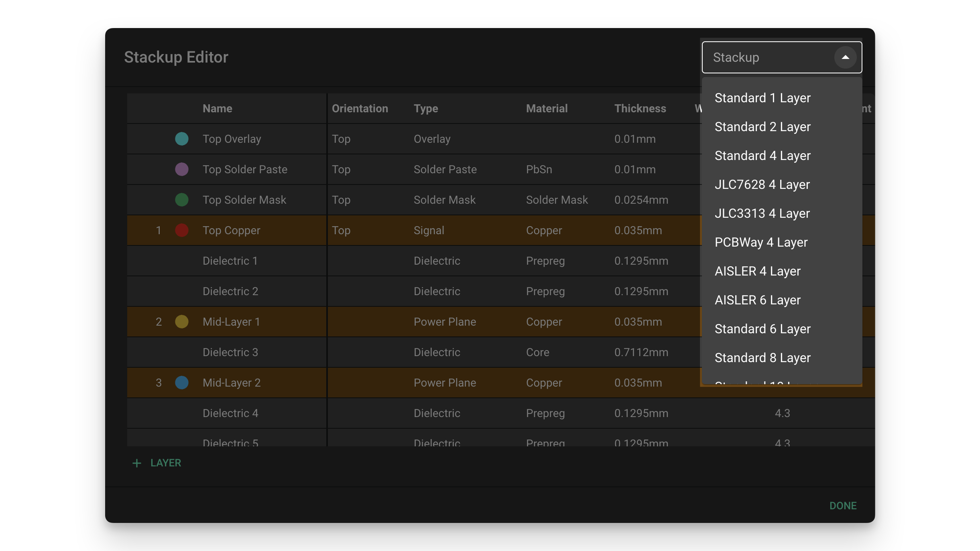Select the Top Overlay name cell

[x=232, y=139]
